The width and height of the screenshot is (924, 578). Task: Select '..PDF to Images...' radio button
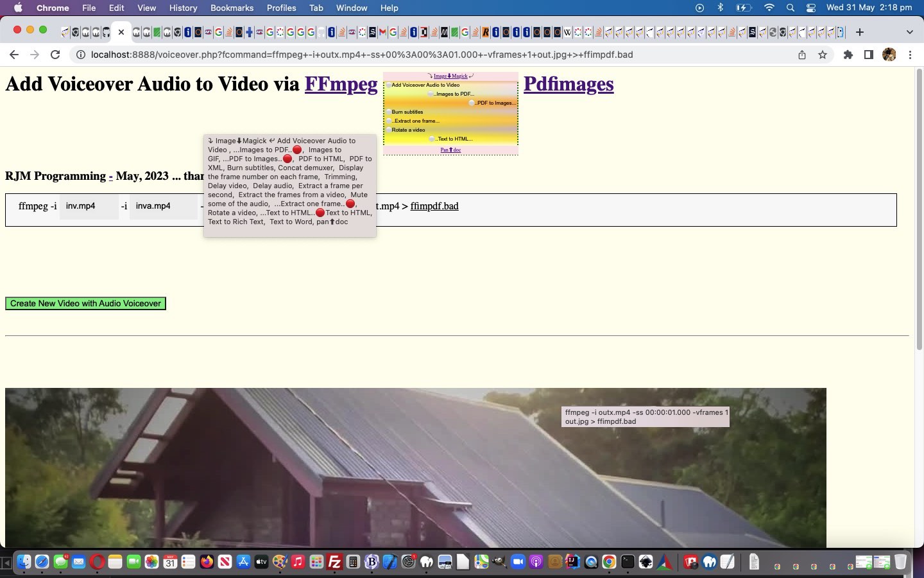coord(472,103)
